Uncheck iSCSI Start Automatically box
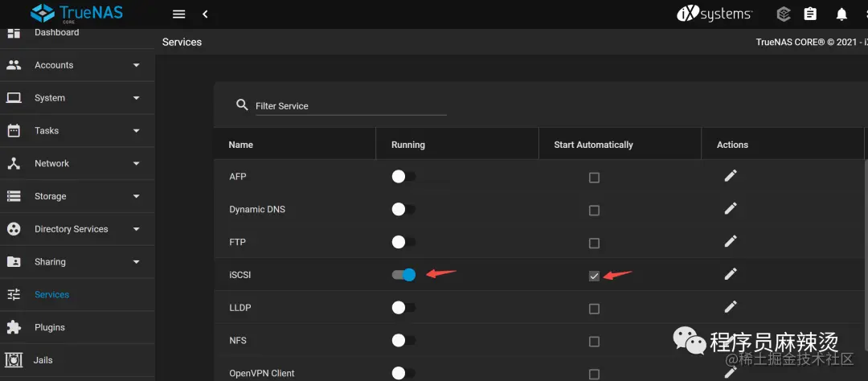The height and width of the screenshot is (381, 868). coord(594,276)
